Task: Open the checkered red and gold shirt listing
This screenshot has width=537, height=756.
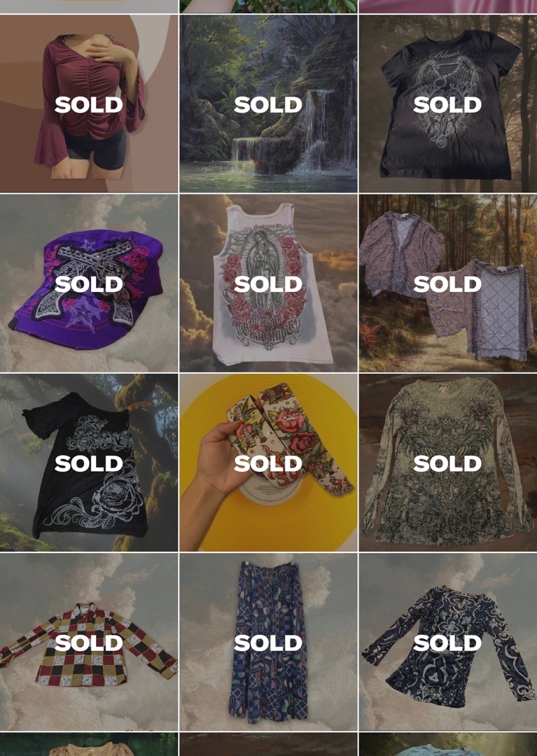Action: (89, 642)
